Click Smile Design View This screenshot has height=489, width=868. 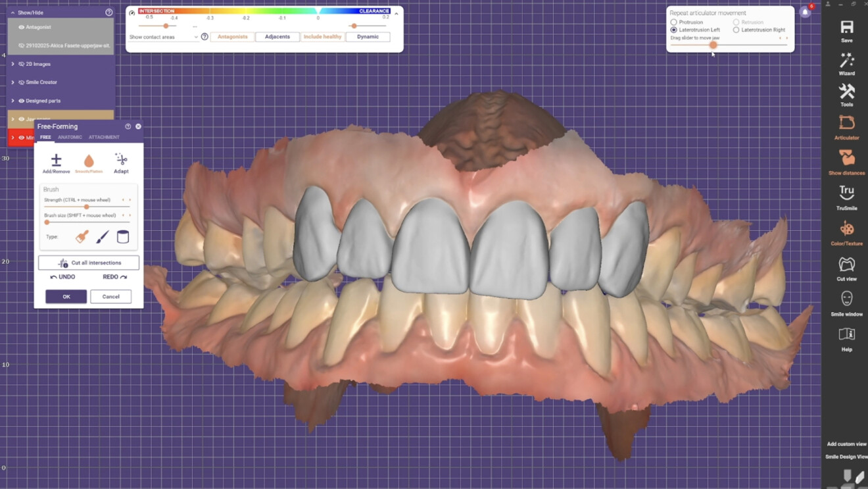pyautogui.click(x=846, y=457)
